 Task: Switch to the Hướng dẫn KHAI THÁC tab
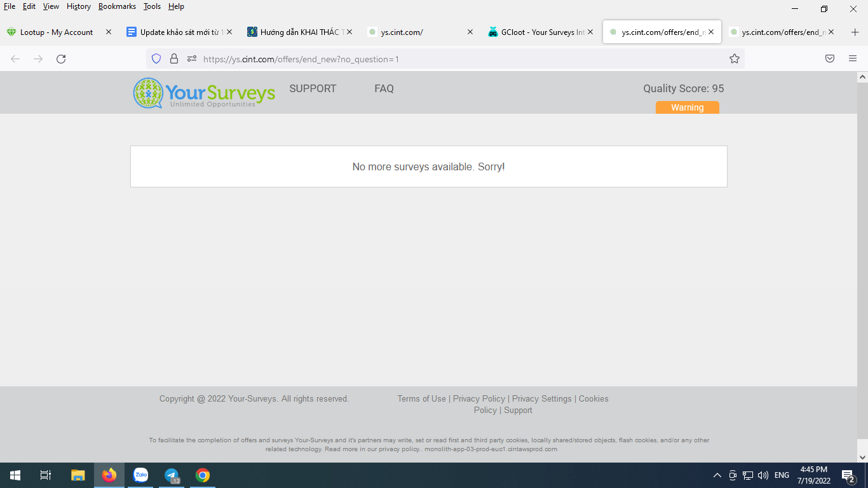point(299,32)
